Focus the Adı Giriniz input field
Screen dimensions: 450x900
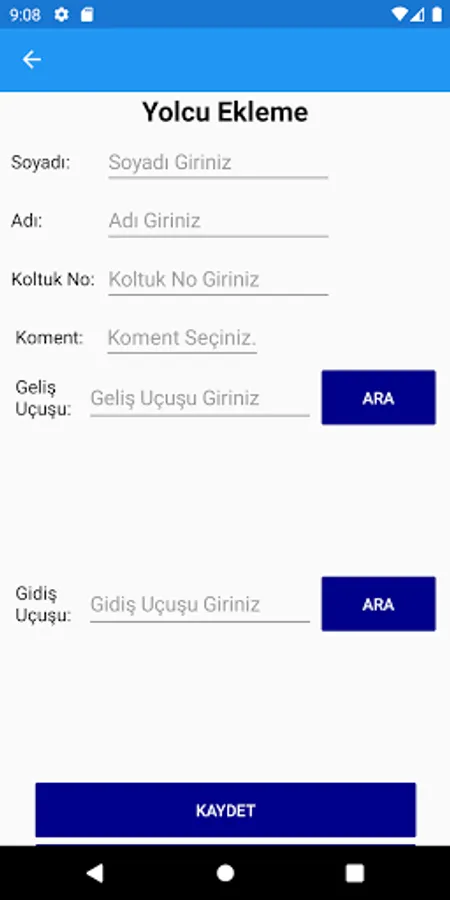click(218, 222)
